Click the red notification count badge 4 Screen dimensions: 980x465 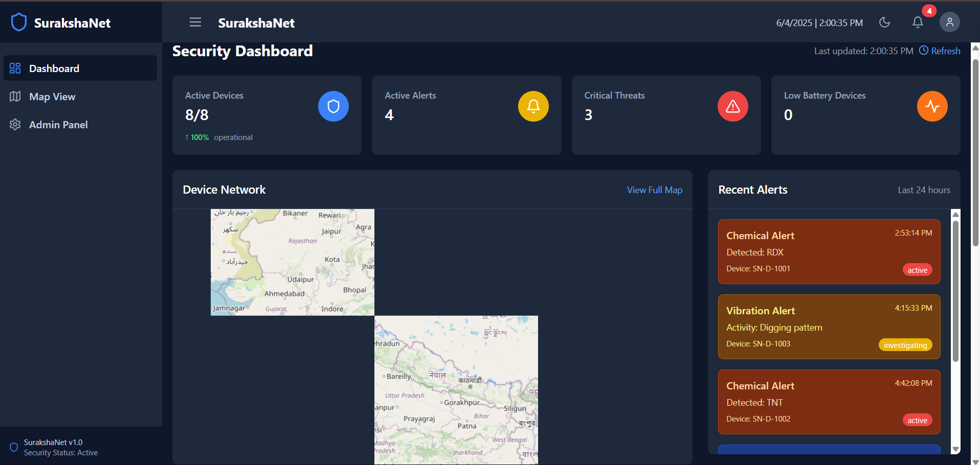point(929,11)
